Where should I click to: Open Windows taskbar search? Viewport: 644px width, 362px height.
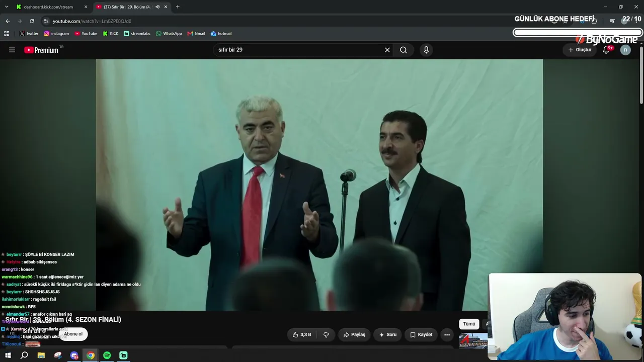click(24, 355)
